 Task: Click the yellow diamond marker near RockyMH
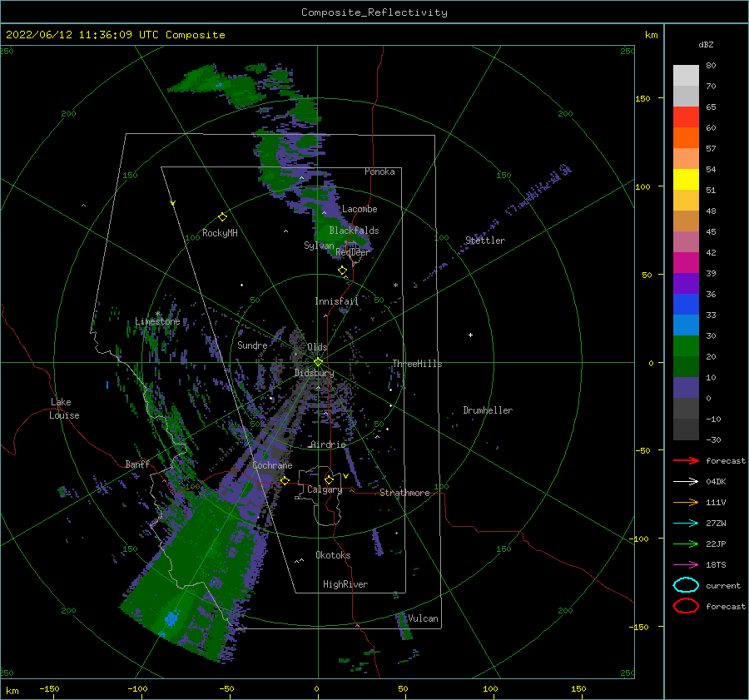[x=222, y=217]
